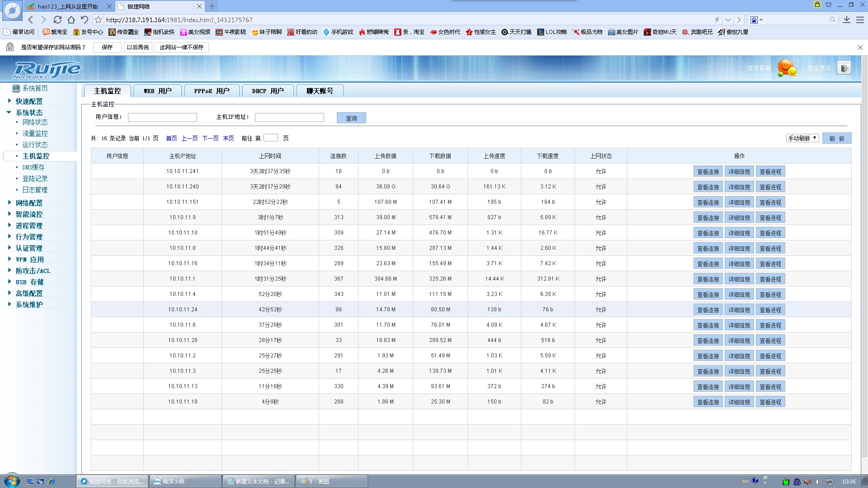Open the 发号中心 bookmark
The height and width of the screenshot is (488, 868).
click(88, 32)
